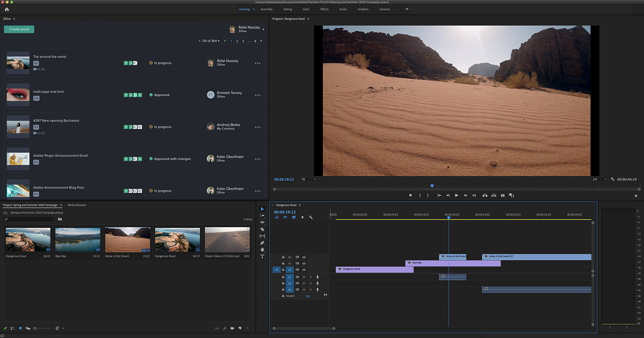644x338 pixels.
Task: Click the Create proof button
Action: tap(19, 29)
